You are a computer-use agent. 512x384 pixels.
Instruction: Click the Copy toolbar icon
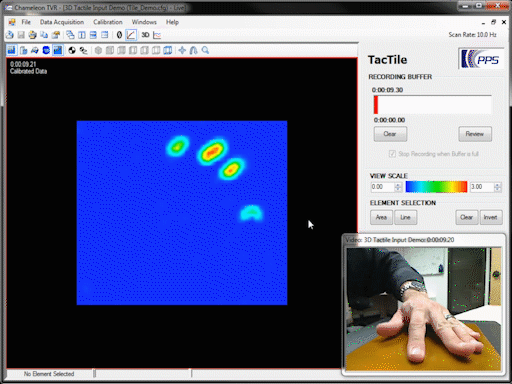tap(44, 35)
